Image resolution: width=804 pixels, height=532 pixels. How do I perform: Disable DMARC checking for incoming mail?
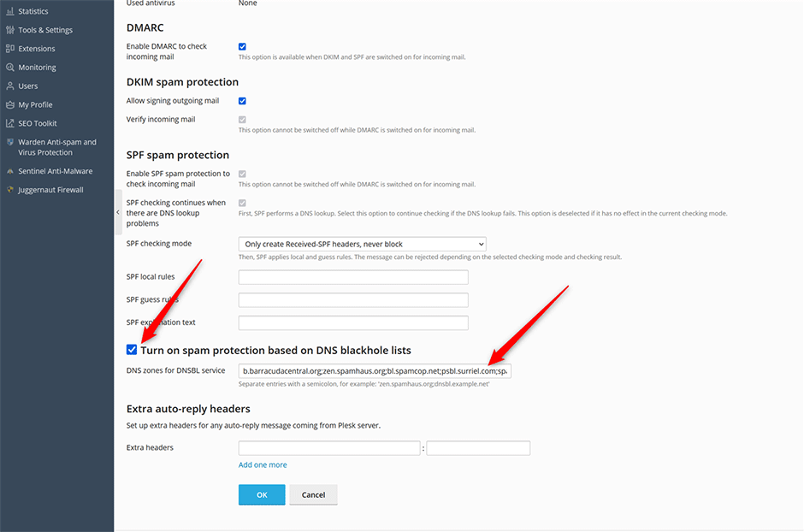pyautogui.click(x=242, y=46)
